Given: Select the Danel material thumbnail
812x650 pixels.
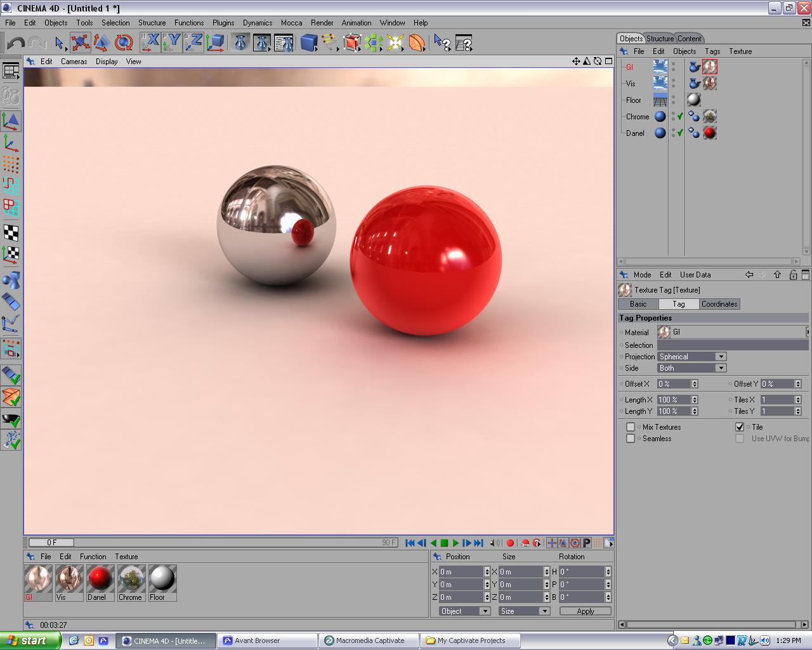Looking at the screenshot, I should pyautogui.click(x=100, y=580).
